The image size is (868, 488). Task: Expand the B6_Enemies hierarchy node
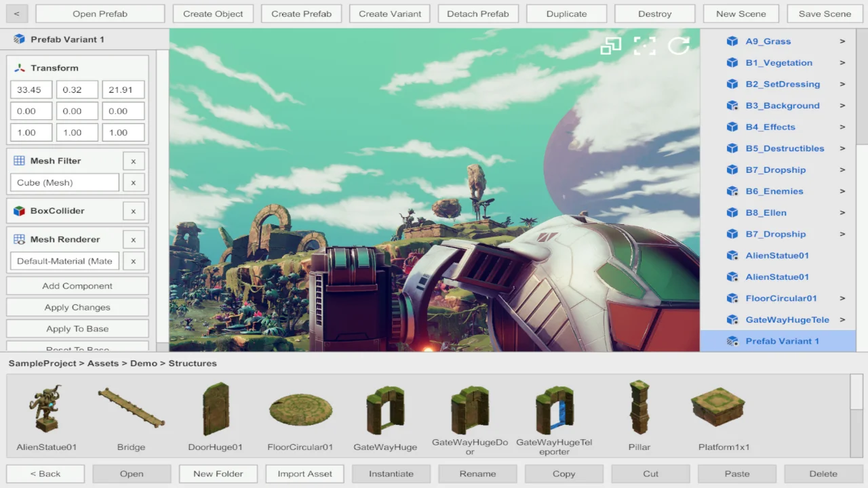[842, 191]
